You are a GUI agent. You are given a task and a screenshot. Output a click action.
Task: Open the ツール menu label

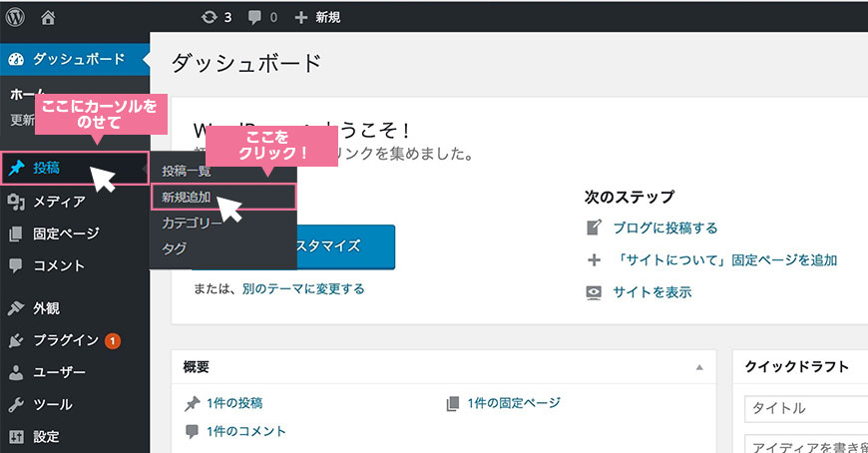point(53,405)
